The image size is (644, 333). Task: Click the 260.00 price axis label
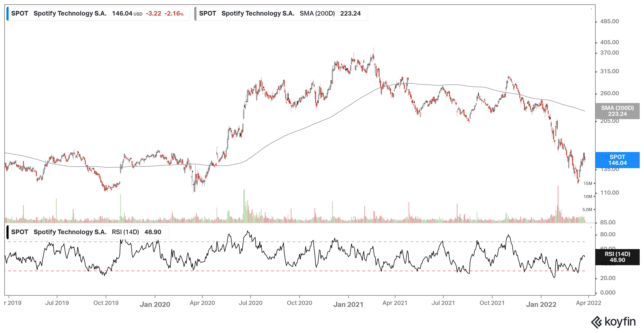pyautogui.click(x=609, y=93)
